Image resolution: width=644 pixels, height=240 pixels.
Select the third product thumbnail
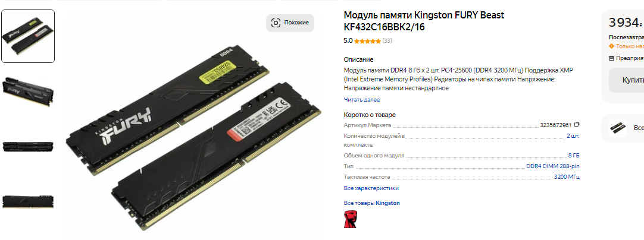pyautogui.click(x=28, y=147)
